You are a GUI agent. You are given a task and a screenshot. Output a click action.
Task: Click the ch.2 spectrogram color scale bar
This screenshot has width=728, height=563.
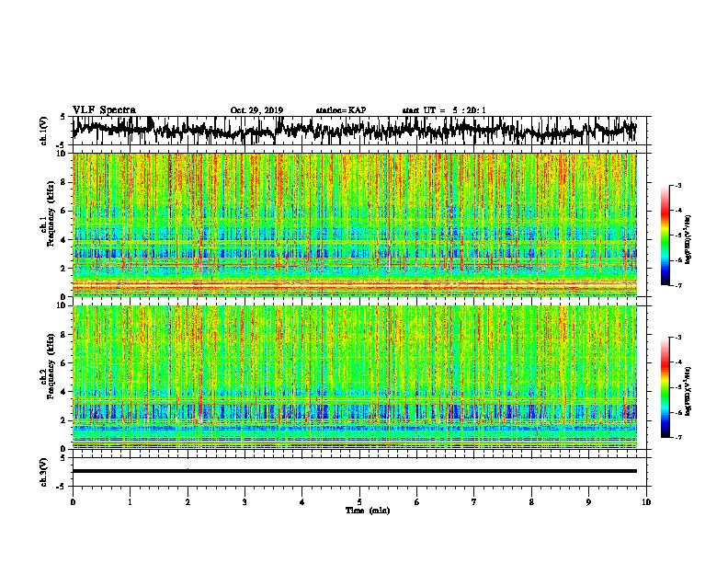pos(665,387)
